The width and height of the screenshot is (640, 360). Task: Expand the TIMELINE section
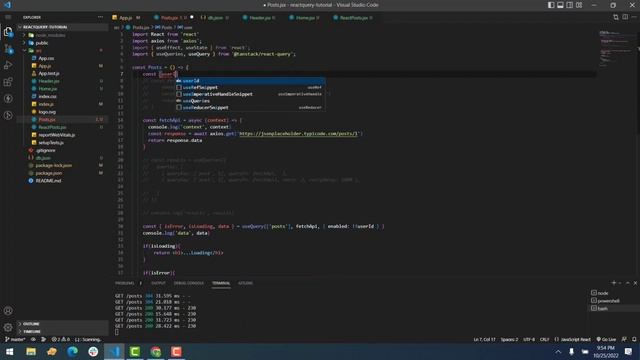click(32, 331)
